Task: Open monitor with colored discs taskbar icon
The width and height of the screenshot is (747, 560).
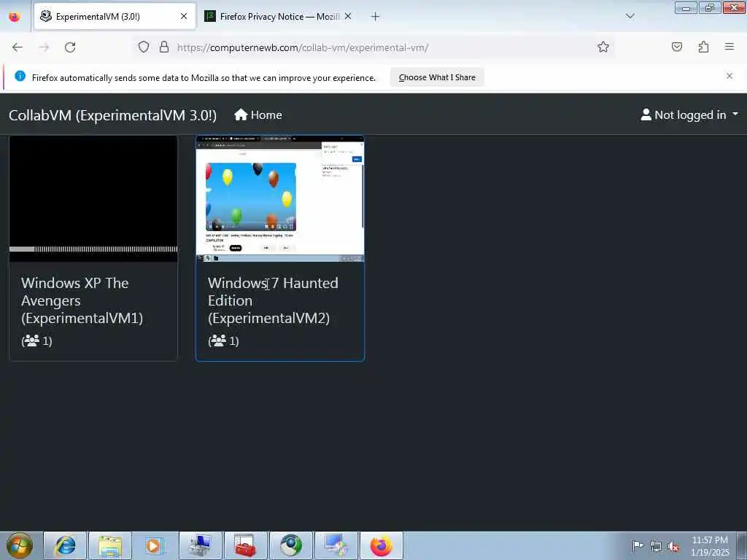Action: pyautogui.click(x=336, y=545)
